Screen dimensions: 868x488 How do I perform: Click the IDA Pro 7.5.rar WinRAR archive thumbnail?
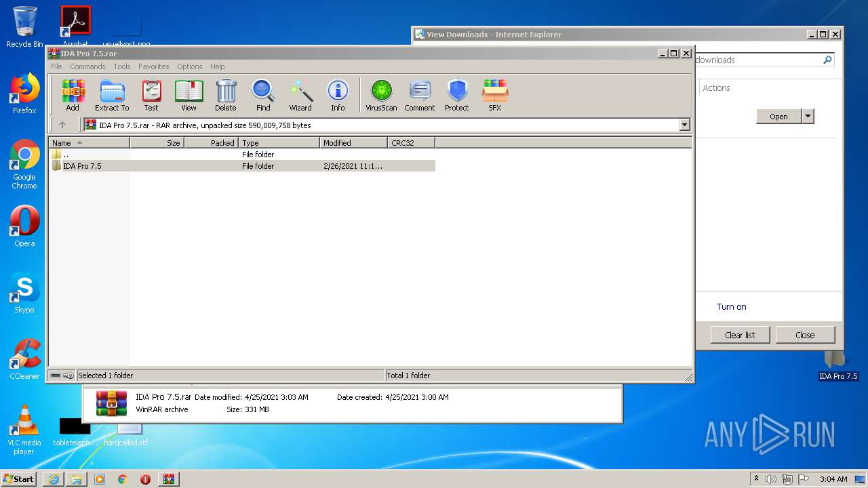(111, 403)
